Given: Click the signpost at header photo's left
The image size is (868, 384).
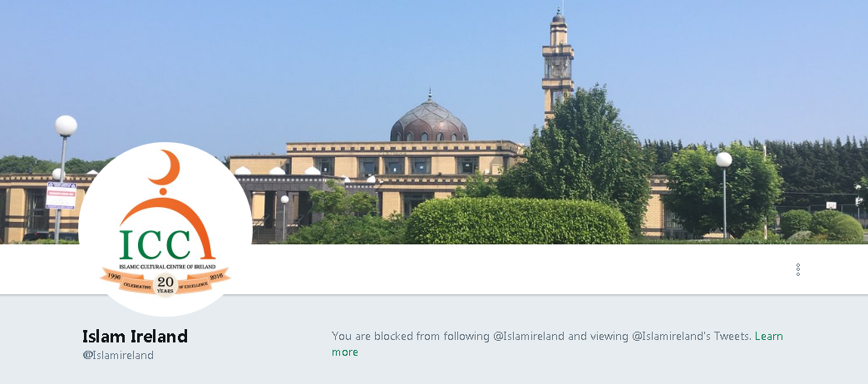Looking at the screenshot, I should 61,196.
